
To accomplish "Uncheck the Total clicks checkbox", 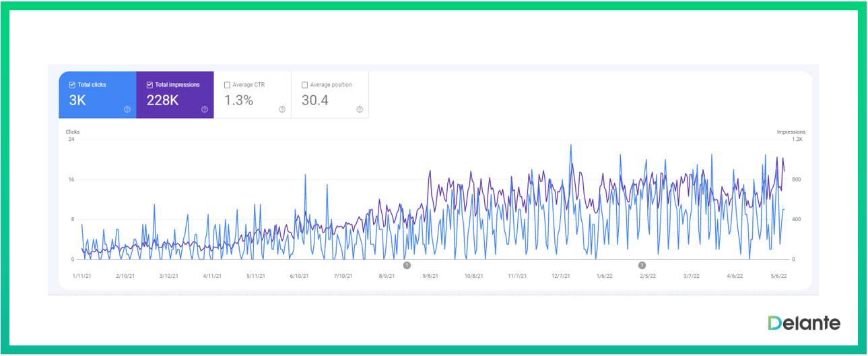I will (x=72, y=85).
